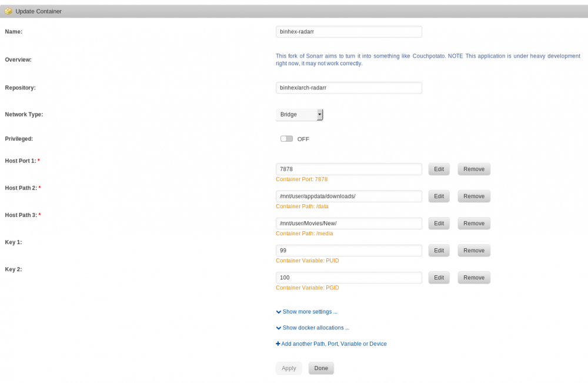588x383 pixels.
Task: Remove the PGID variable row
Action: point(473,278)
